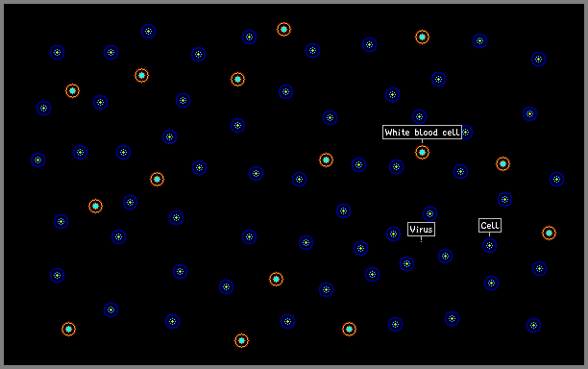Select the orange cell under 'White blood cell' label

click(x=422, y=152)
